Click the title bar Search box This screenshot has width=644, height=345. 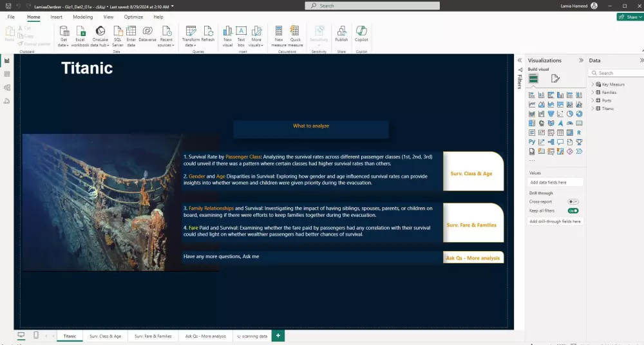372,6
